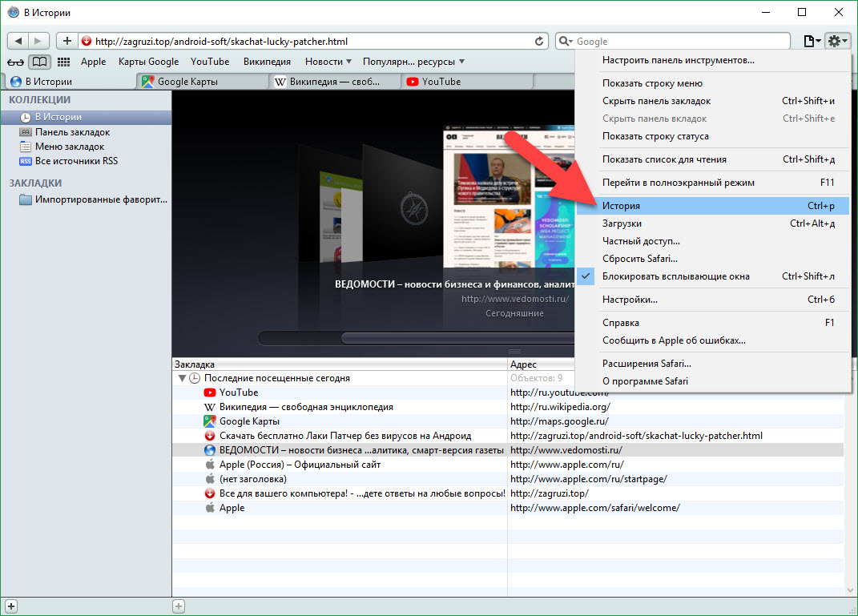The width and height of the screenshot is (858, 616).
Task: Reload the page with the refresh icon
Action: point(540,41)
